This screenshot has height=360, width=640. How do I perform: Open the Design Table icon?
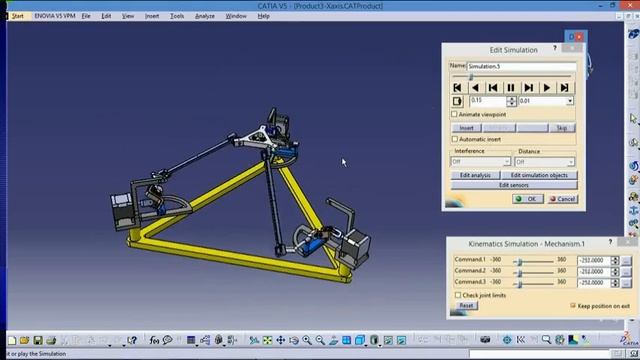pos(191,340)
